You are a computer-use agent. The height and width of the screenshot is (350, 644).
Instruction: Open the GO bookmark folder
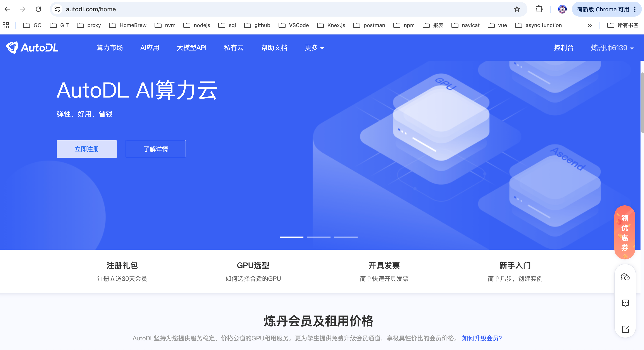coord(32,25)
